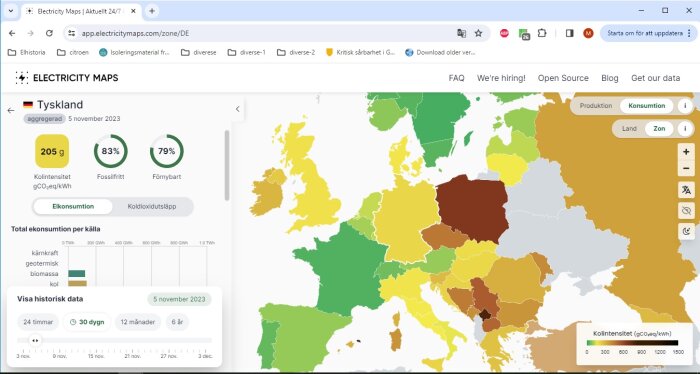Click France on the map

pyautogui.click(x=344, y=268)
